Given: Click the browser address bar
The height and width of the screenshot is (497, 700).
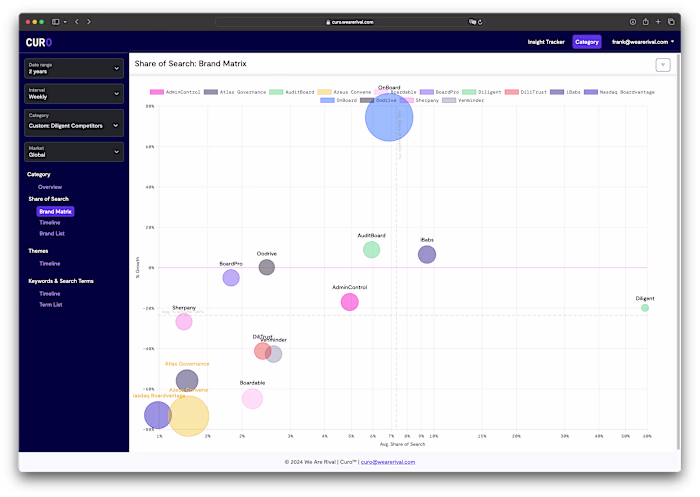Looking at the screenshot, I should coord(350,22).
